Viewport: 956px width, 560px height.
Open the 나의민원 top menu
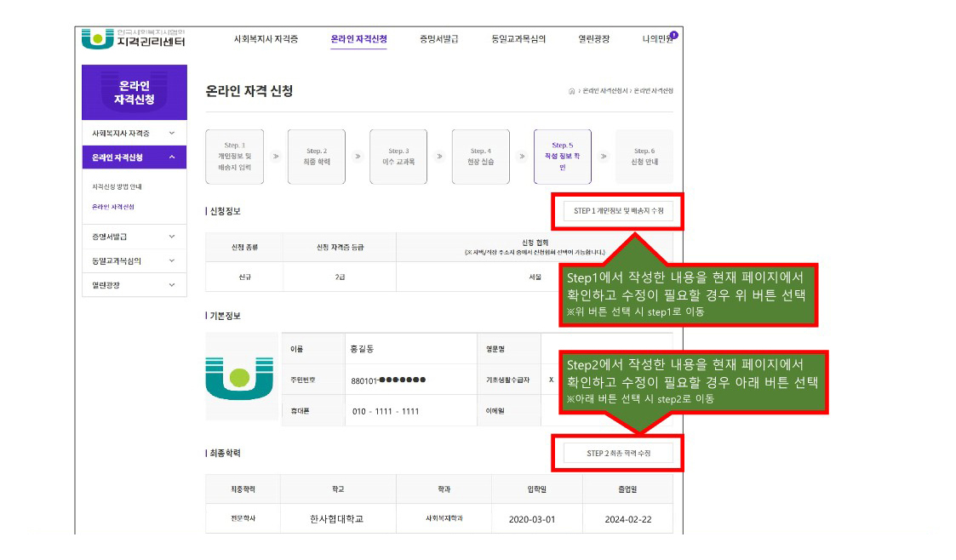point(658,39)
